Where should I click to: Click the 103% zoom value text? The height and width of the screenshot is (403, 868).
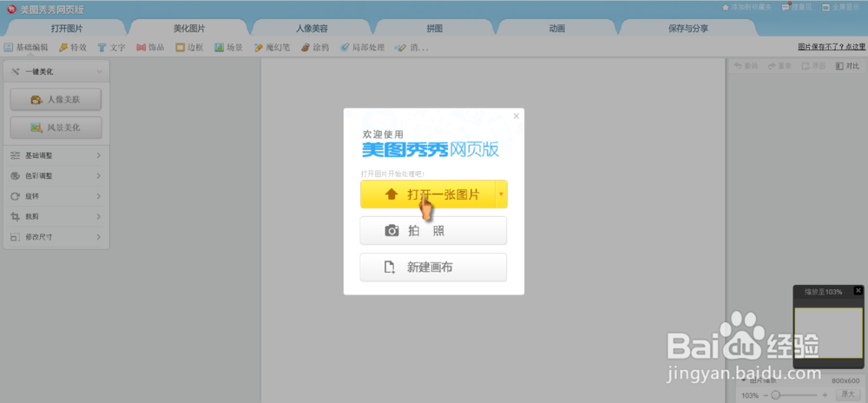[750, 395]
